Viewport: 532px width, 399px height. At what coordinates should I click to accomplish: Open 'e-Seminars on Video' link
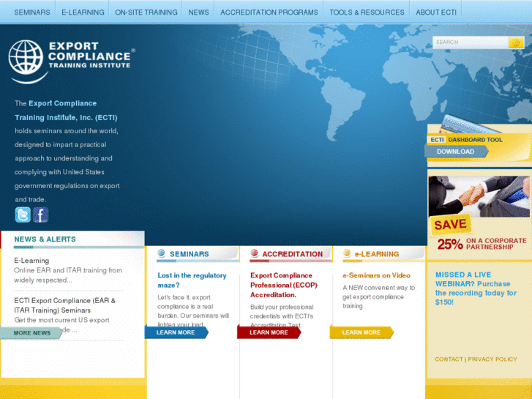pos(376,275)
